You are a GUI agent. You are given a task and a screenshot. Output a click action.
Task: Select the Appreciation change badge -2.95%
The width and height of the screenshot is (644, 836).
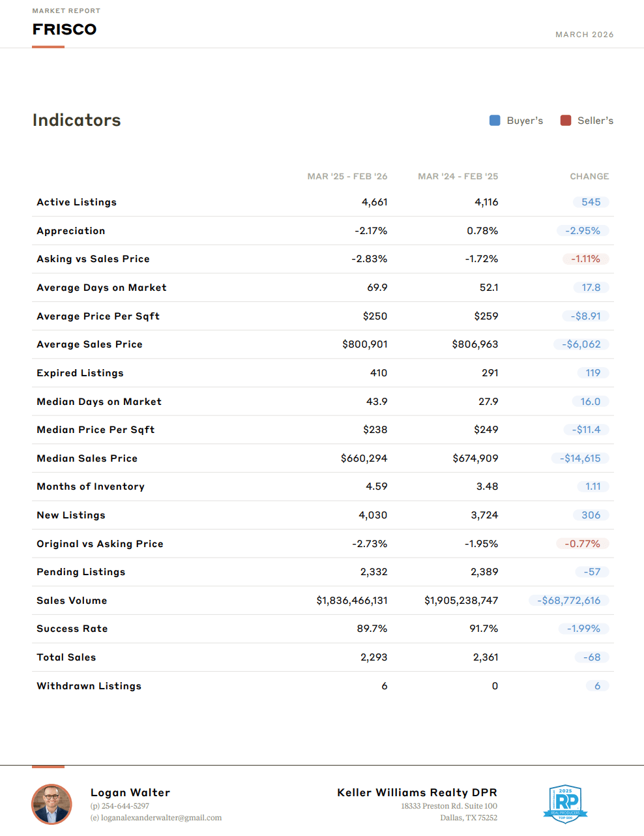583,231
